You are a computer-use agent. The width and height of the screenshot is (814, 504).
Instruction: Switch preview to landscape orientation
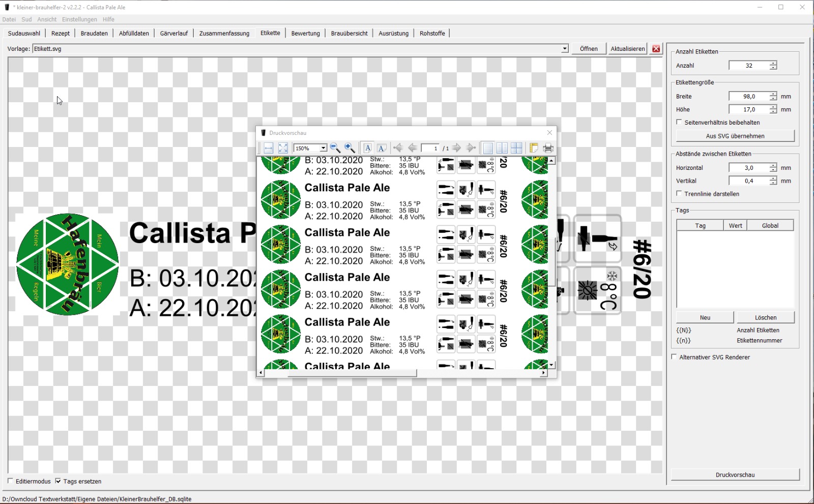(x=382, y=148)
